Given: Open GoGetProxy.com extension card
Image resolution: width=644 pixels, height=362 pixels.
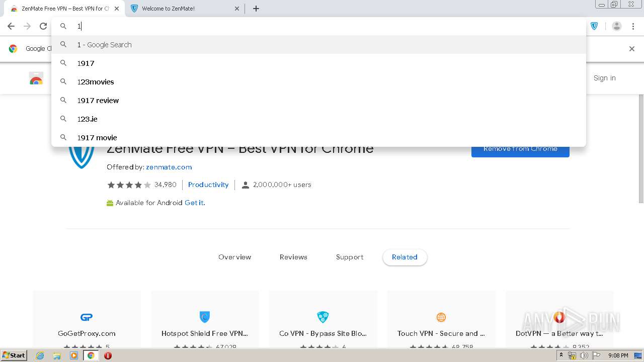Looking at the screenshot, I should point(87,319).
